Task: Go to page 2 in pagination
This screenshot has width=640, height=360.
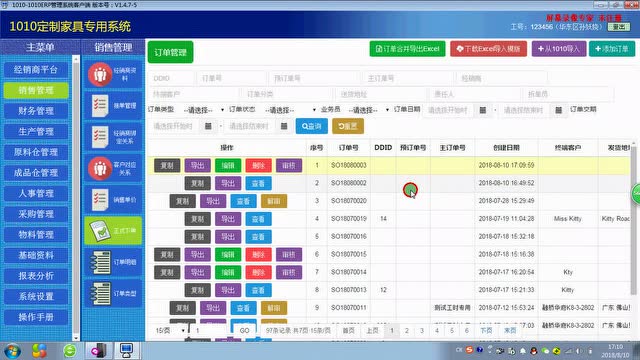Action: click(x=407, y=331)
